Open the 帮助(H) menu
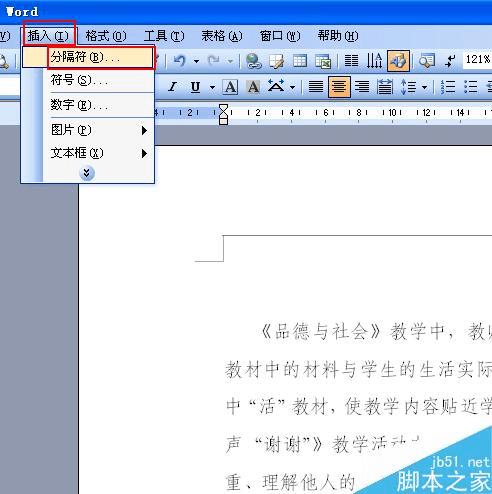The image size is (492, 494). coord(338,36)
